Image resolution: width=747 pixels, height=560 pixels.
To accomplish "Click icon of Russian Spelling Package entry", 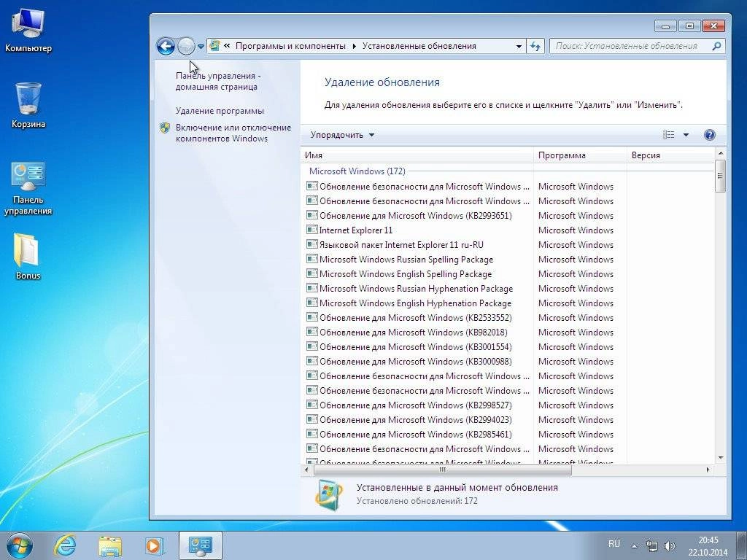I will tap(312, 259).
